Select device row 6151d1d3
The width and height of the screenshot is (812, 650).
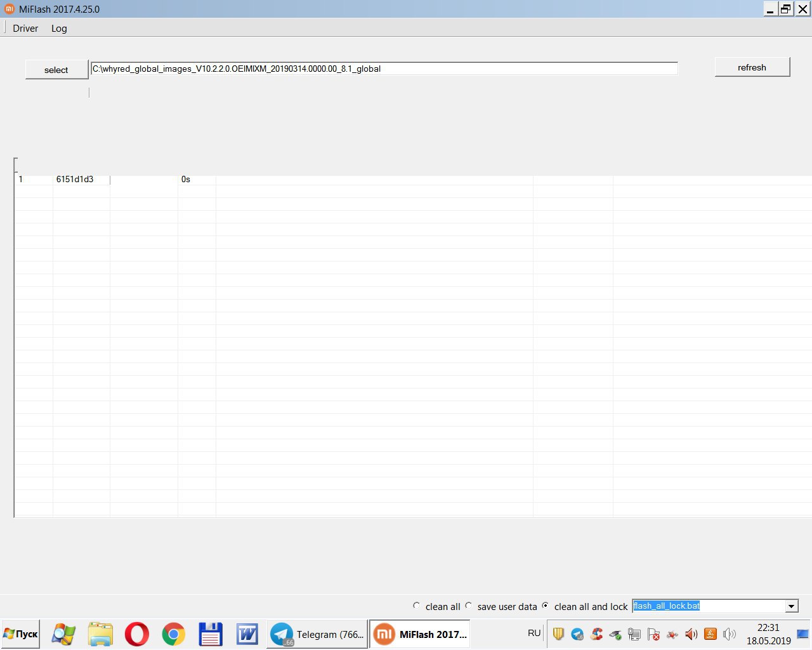(412, 180)
